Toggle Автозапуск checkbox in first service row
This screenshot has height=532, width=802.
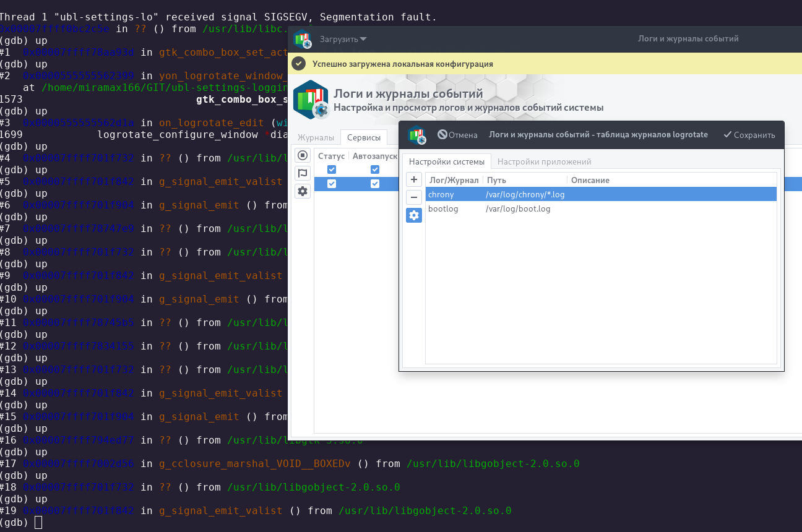[375, 169]
